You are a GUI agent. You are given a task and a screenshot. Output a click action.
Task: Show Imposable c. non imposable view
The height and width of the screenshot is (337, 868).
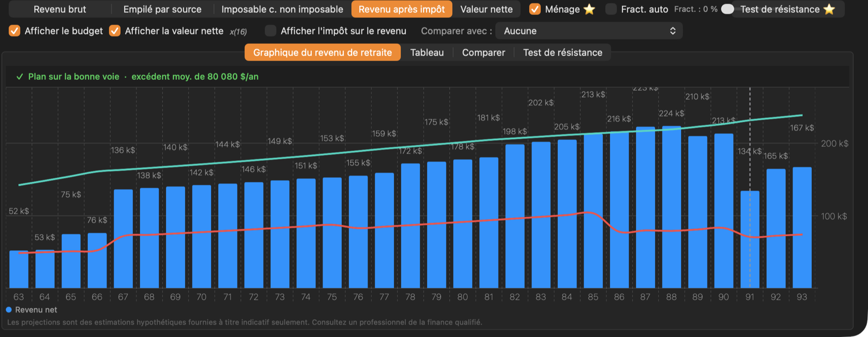click(x=282, y=9)
